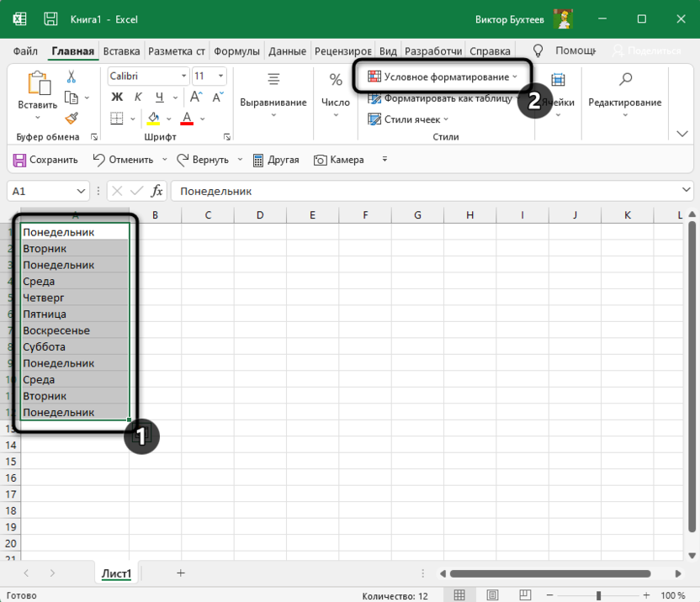Open the Calibri font name dropdown
Viewport: 700px width, 602px height.
(x=183, y=76)
